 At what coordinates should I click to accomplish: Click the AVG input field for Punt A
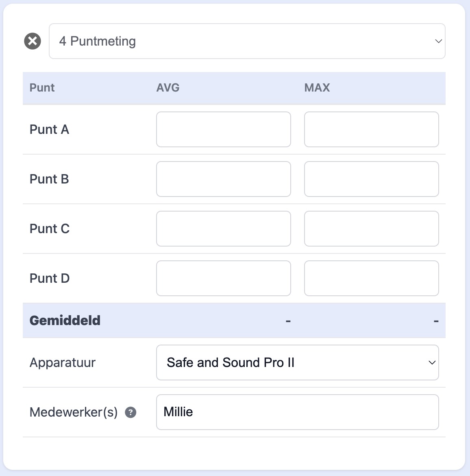pyautogui.click(x=223, y=129)
